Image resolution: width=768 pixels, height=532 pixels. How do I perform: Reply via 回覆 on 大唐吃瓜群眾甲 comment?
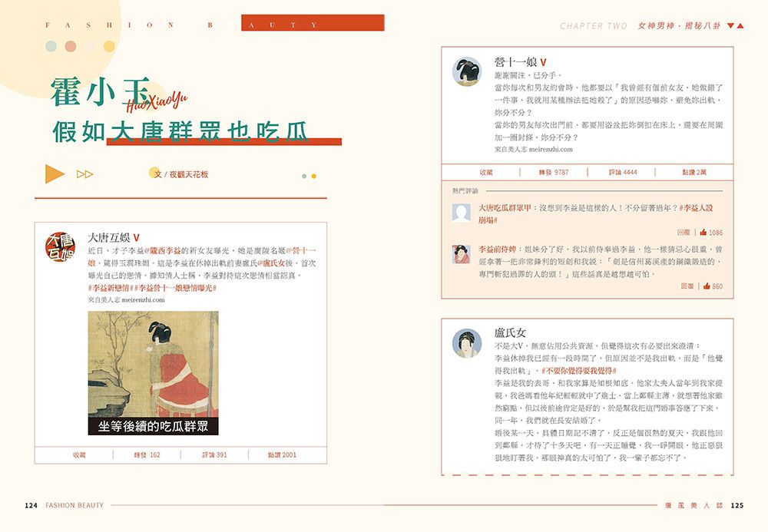click(x=684, y=233)
